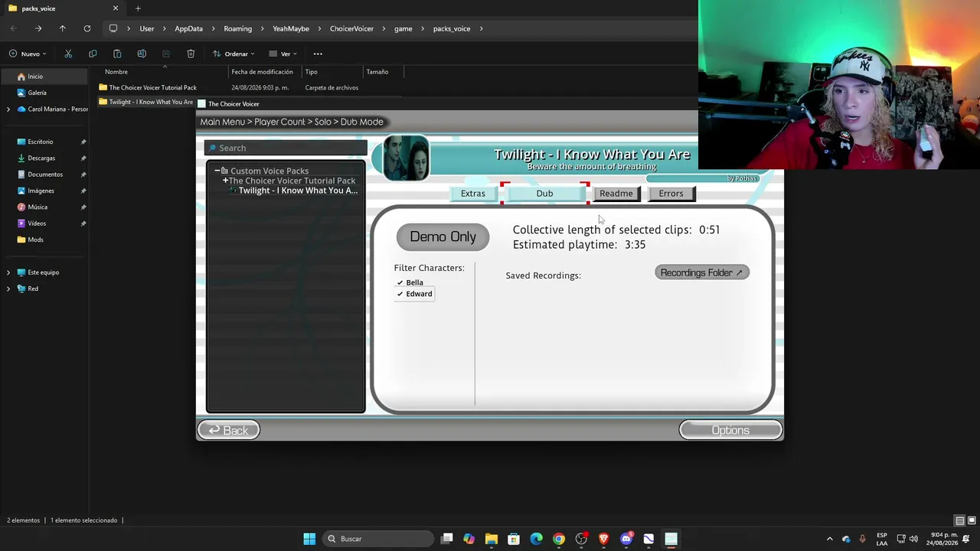Click the Roaming breadcrumb segment
The image size is (980, 551).
click(237, 29)
